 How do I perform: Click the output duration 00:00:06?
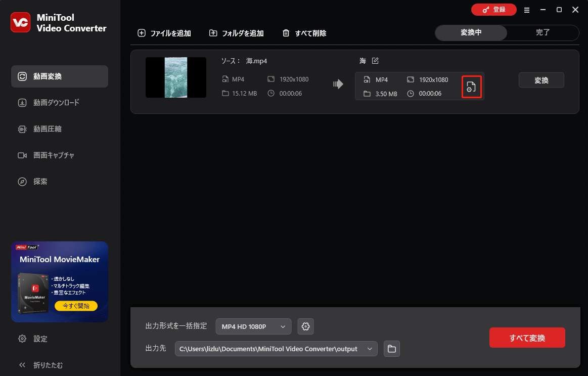click(430, 94)
